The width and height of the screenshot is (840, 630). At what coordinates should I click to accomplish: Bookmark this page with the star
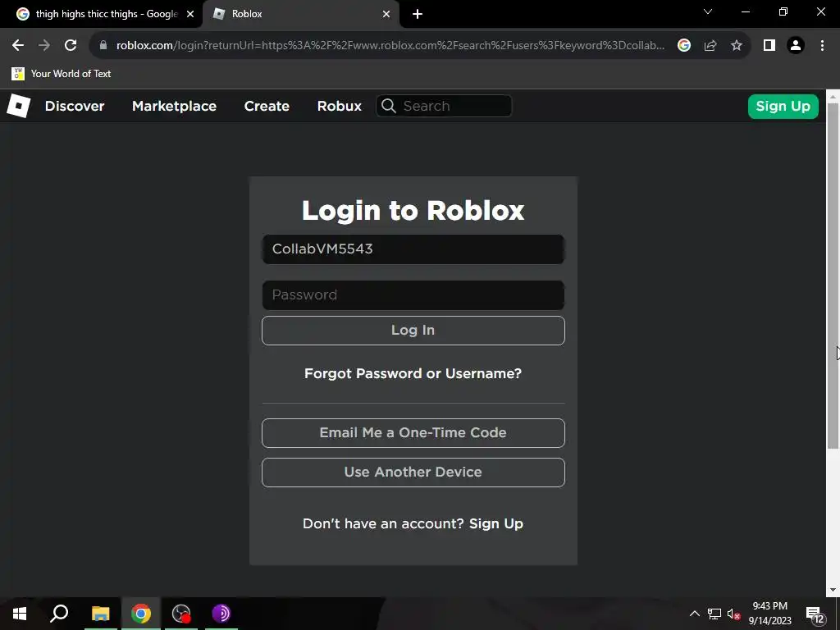click(x=737, y=46)
